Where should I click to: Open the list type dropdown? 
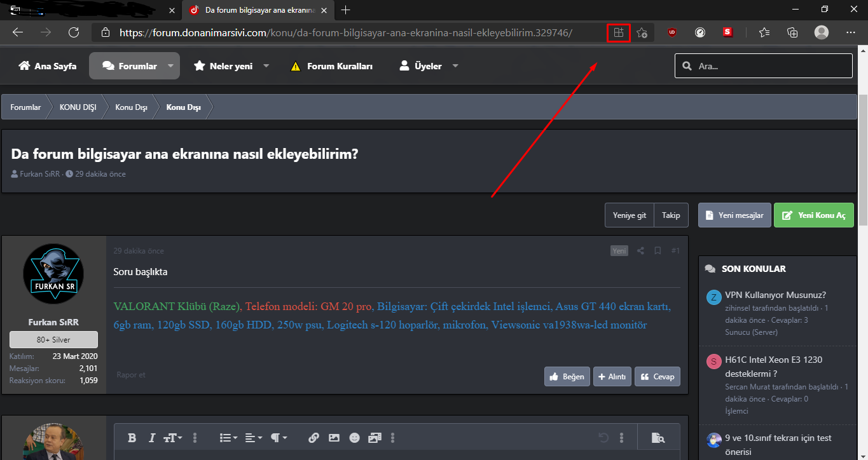click(228, 438)
